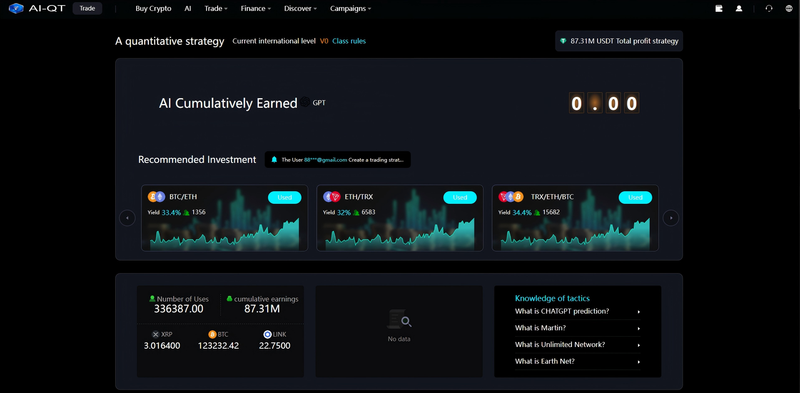
Task: Expand the Campaigns dropdown menu
Action: (x=351, y=9)
